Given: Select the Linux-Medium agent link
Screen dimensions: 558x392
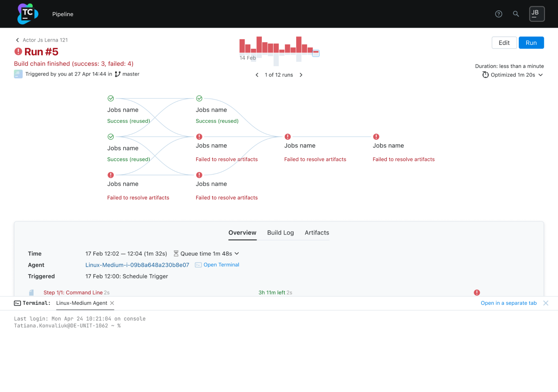Looking at the screenshot, I should 137,265.
